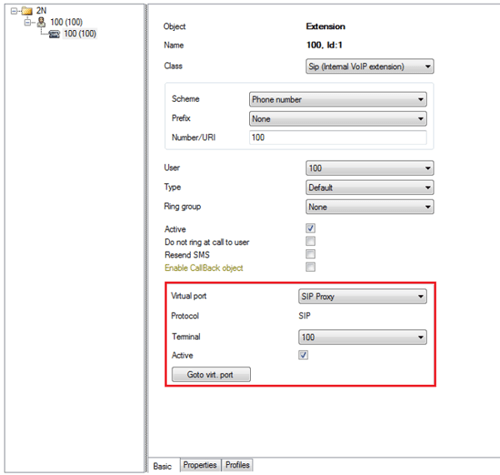Select the extension 100 (100) tree item
Viewport: 500px width, 475px height.
tap(80, 34)
